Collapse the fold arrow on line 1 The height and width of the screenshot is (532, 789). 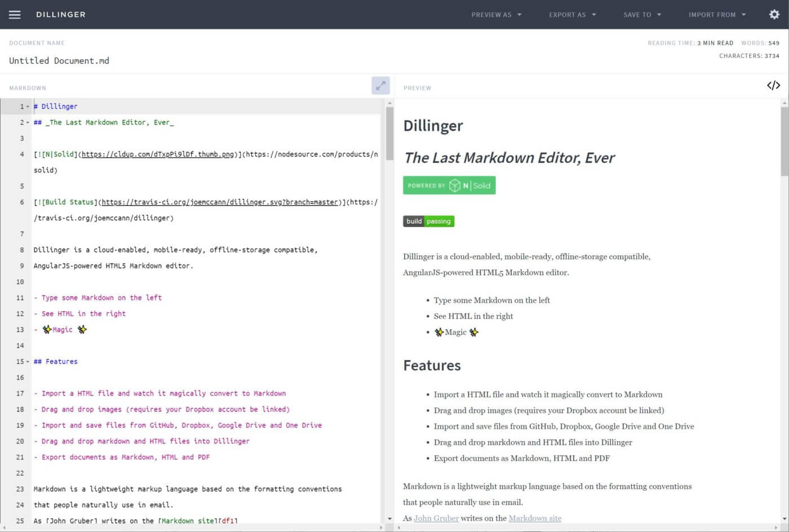coord(28,107)
